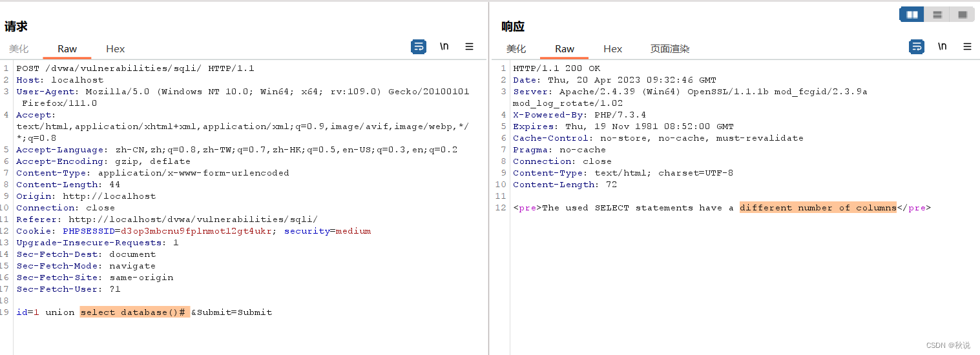Open response 页面渲染 tab

point(670,49)
